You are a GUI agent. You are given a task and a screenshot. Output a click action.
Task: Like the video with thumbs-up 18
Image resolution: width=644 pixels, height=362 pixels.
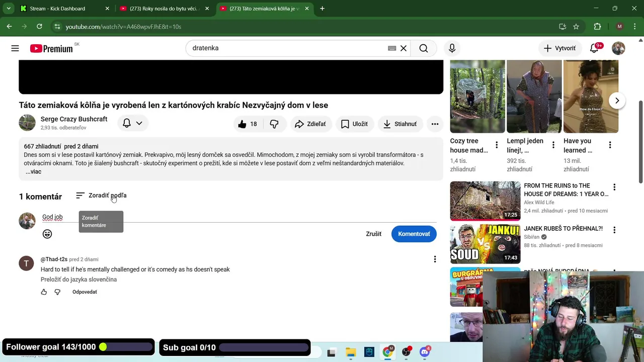(248, 124)
